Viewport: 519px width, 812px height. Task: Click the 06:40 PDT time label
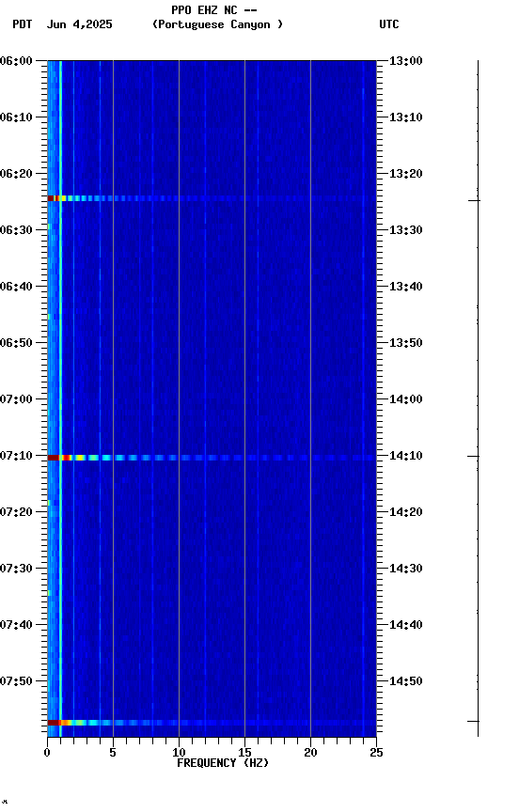[x=16, y=287]
